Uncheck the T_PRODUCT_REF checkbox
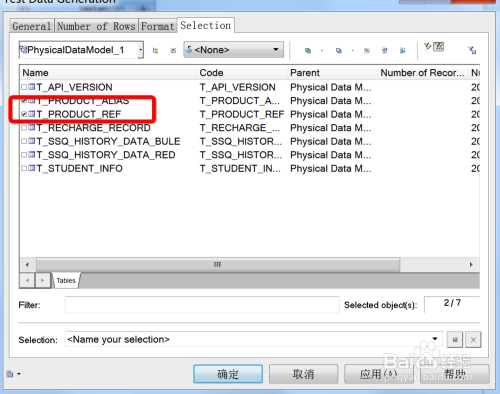500x394 pixels. click(x=24, y=114)
